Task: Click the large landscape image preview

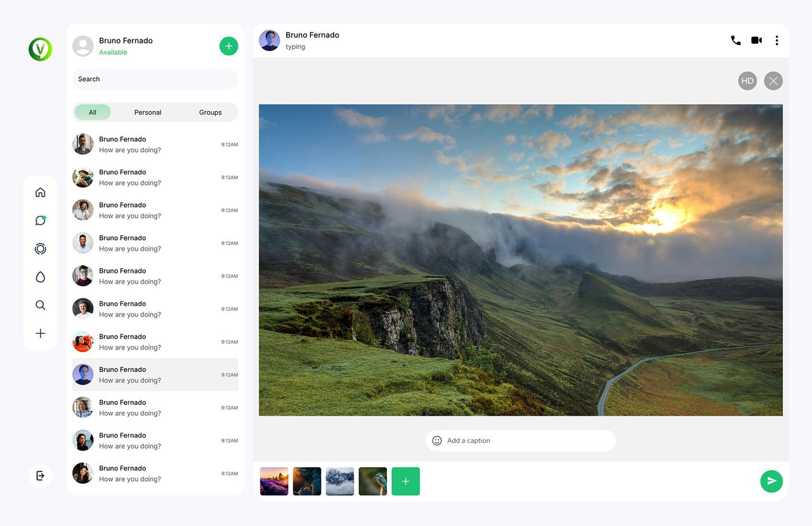Action: (x=521, y=260)
